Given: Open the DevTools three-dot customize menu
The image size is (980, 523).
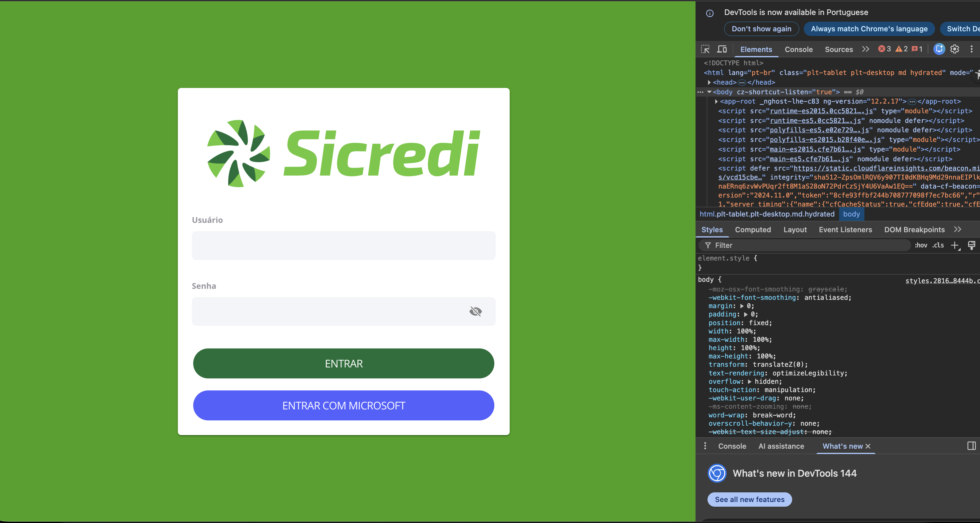Looking at the screenshot, I should pyautogui.click(x=971, y=49).
